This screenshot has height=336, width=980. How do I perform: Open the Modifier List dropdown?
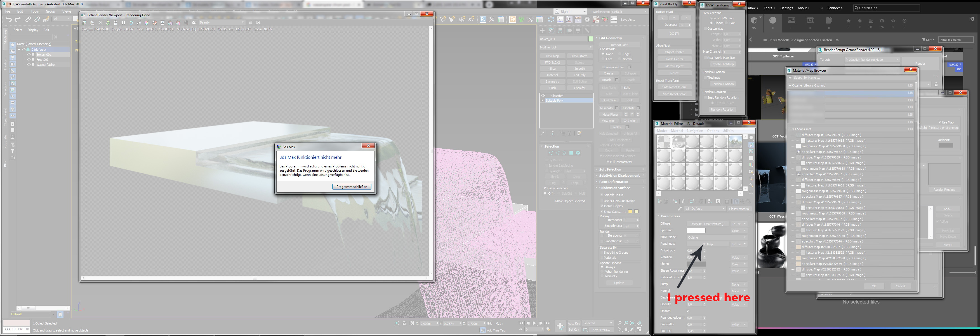(566, 47)
